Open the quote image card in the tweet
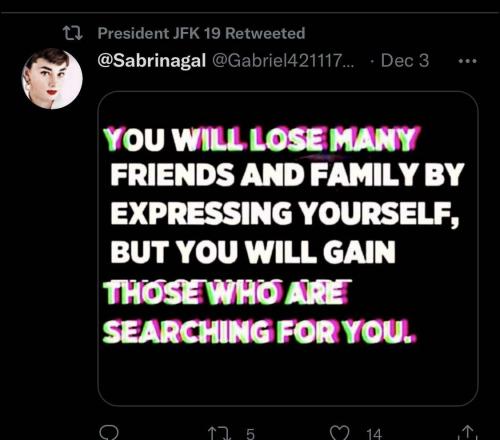The width and height of the screenshot is (500, 440). click(288, 248)
